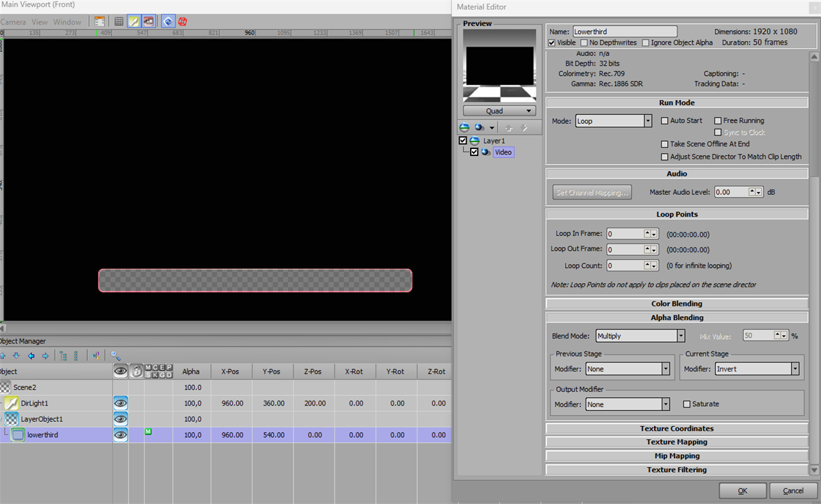Enable Take Scene Offline At End
The width and height of the screenshot is (821, 504).
point(664,144)
